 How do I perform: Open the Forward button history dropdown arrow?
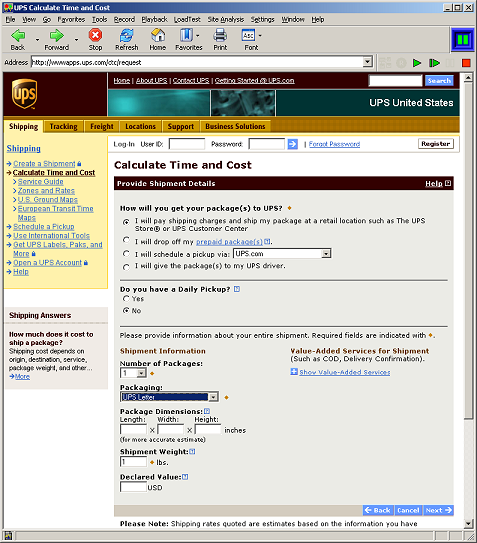[x=76, y=39]
